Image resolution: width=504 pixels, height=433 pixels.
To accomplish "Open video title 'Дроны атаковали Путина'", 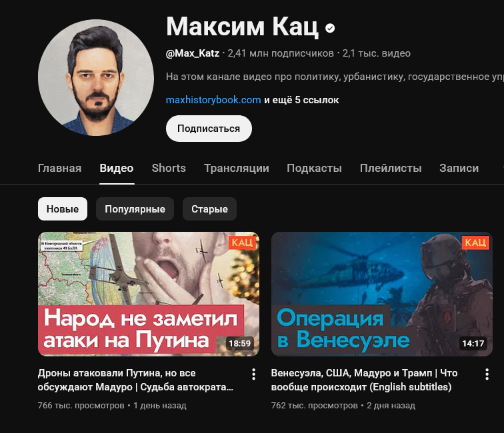I will point(135,380).
